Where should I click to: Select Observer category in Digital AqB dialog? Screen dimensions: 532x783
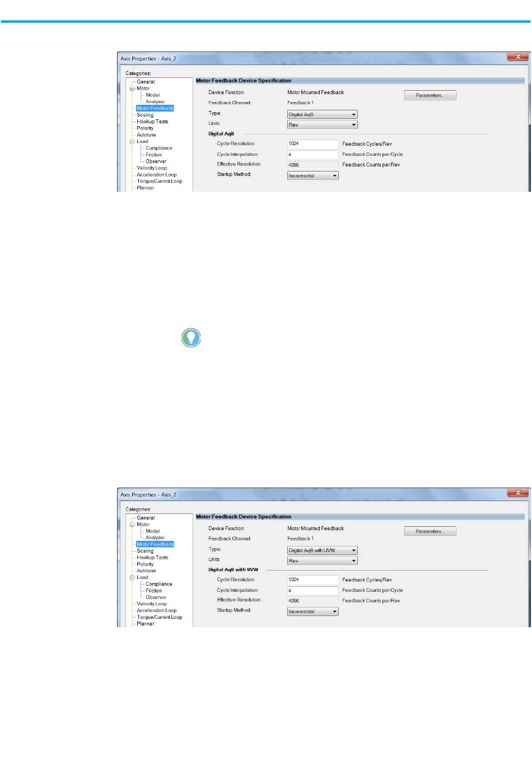coord(156,161)
